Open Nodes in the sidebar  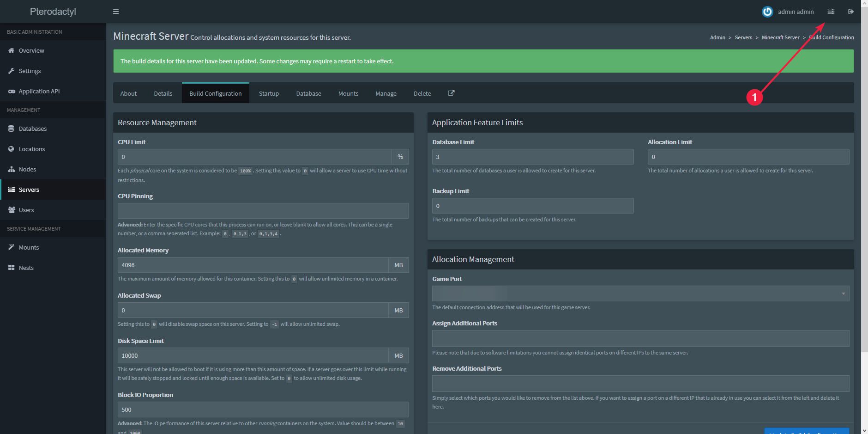pos(53,169)
